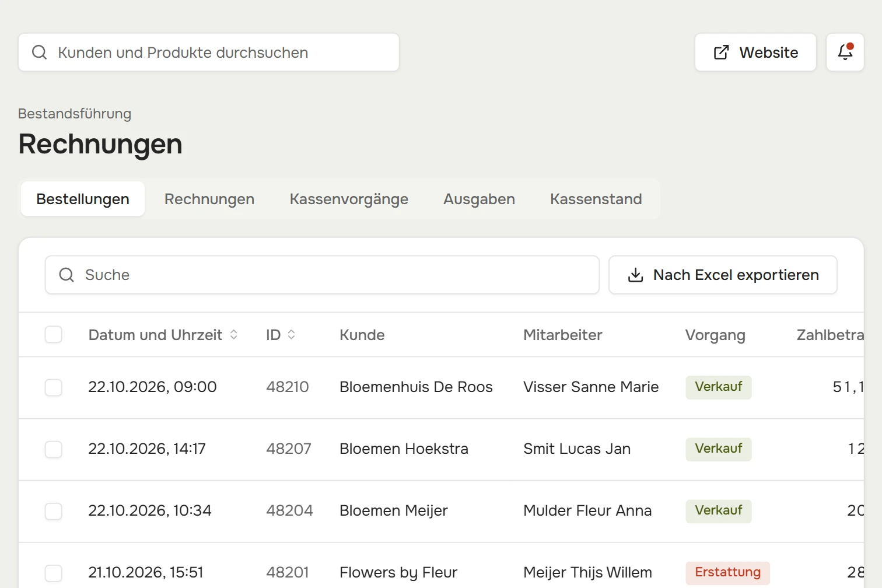Click order ID 48201
The height and width of the screenshot is (588, 882).
tap(288, 572)
